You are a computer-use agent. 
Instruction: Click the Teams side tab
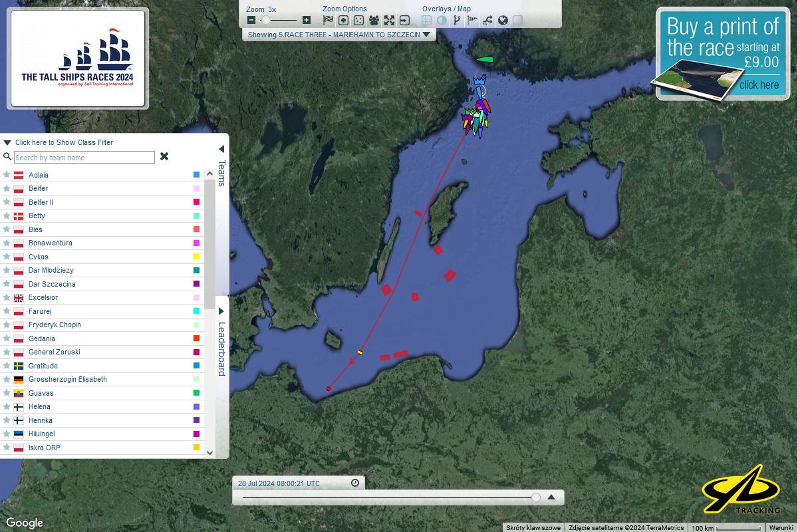pyautogui.click(x=221, y=166)
